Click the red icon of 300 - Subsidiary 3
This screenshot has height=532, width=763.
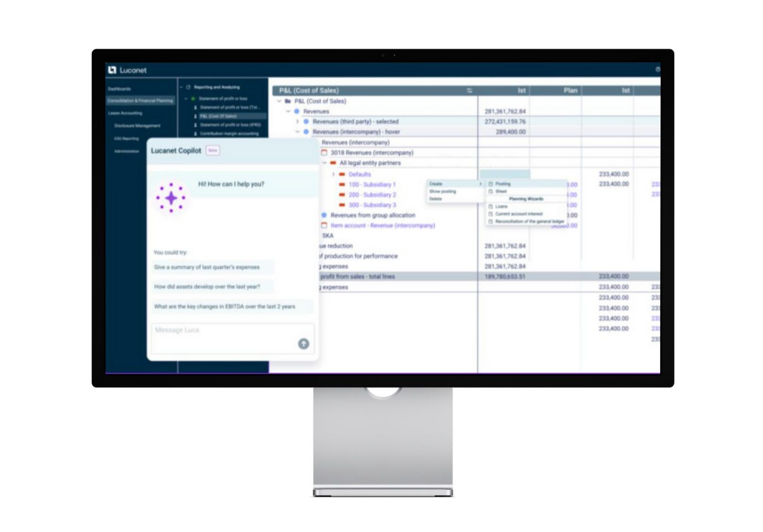click(342, 205)
